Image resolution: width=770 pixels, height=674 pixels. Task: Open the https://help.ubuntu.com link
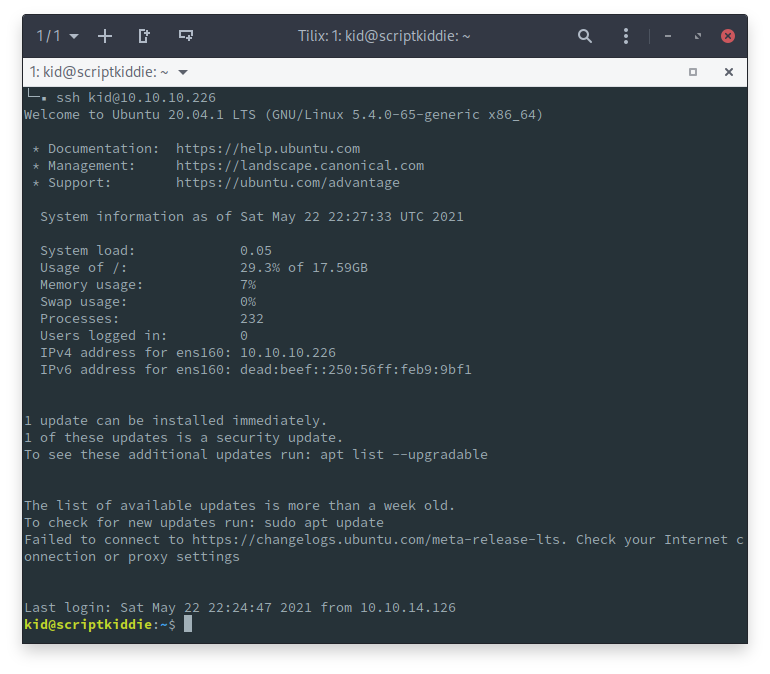pos(268,149)
